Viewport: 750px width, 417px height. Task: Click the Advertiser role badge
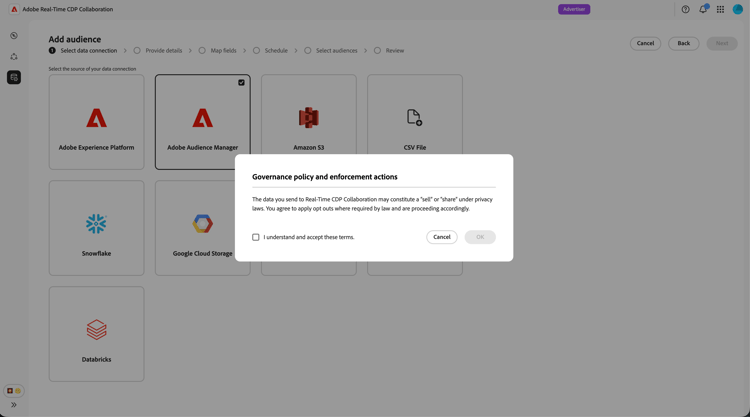[x=574, y=9]
